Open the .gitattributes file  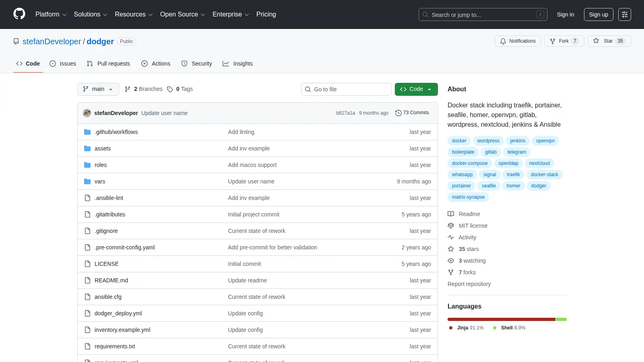pyautogui.click(x=110, y=214)
